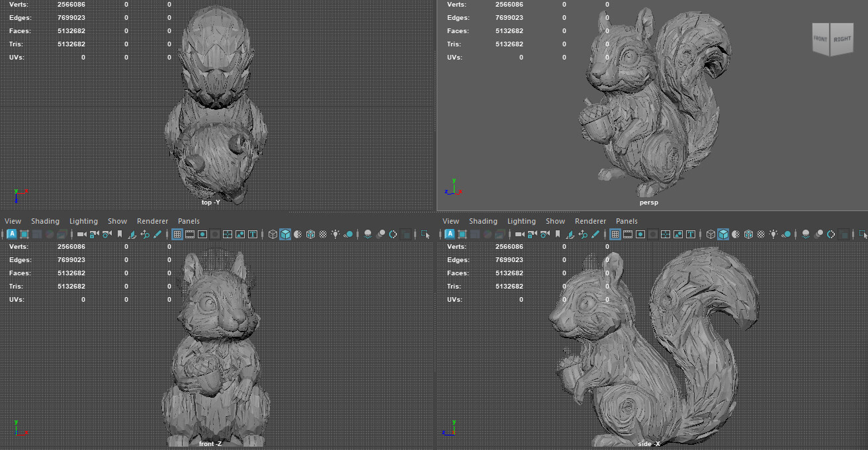Use all lights in front panel
Image resolution: width=868 pixels, height=450 pixels.
335,234
